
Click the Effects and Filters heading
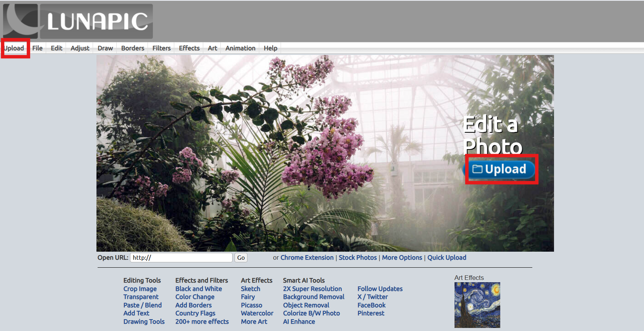(x=202, y=281)
